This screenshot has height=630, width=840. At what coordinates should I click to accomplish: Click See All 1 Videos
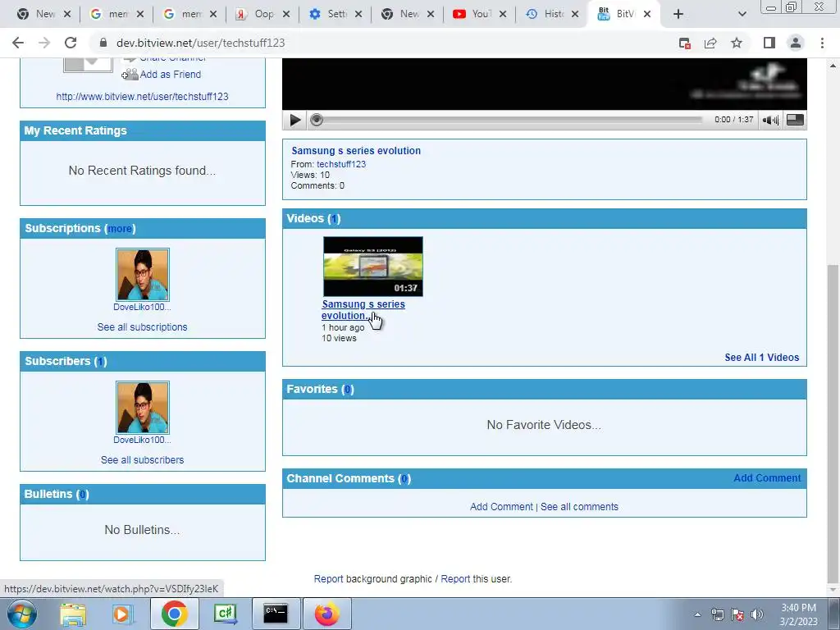[762, 358]
